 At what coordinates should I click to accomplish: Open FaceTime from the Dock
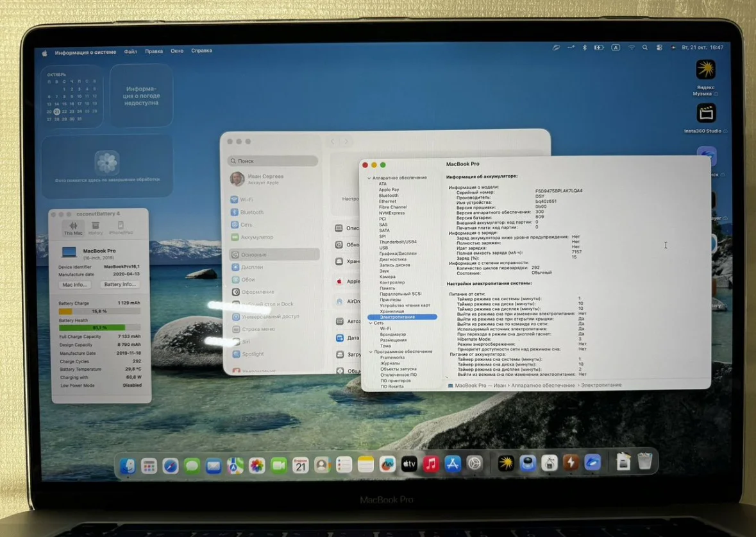click(x=279, y=465)
